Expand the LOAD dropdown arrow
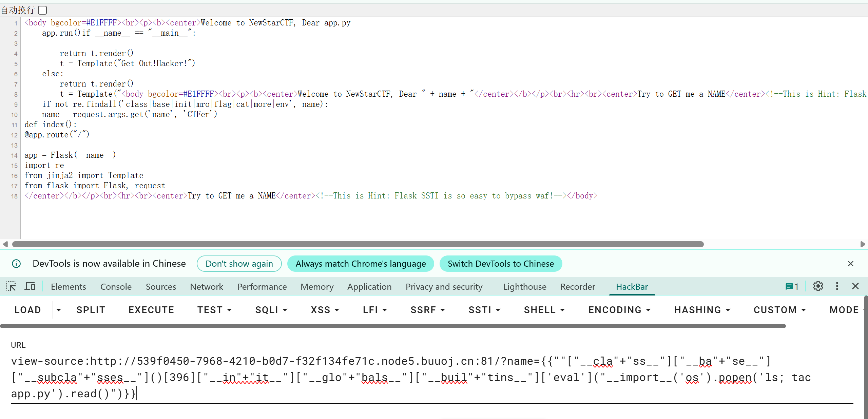The height and width of the screenshot is (419, 868). tap(59, 310)
